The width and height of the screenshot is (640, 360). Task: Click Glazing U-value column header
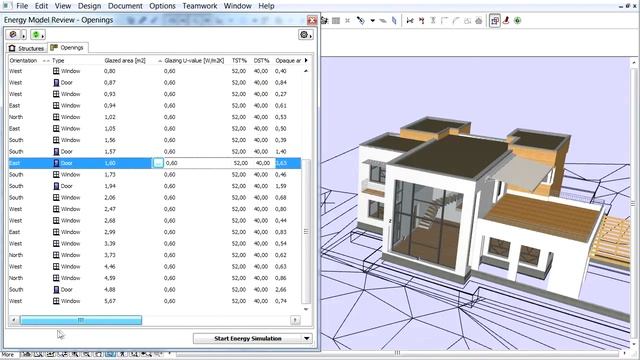(x=195, y=60)
